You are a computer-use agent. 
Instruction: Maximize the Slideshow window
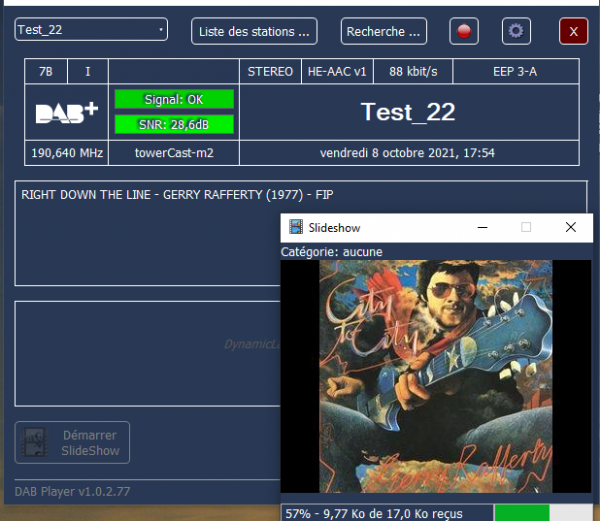tap(526, 227)
